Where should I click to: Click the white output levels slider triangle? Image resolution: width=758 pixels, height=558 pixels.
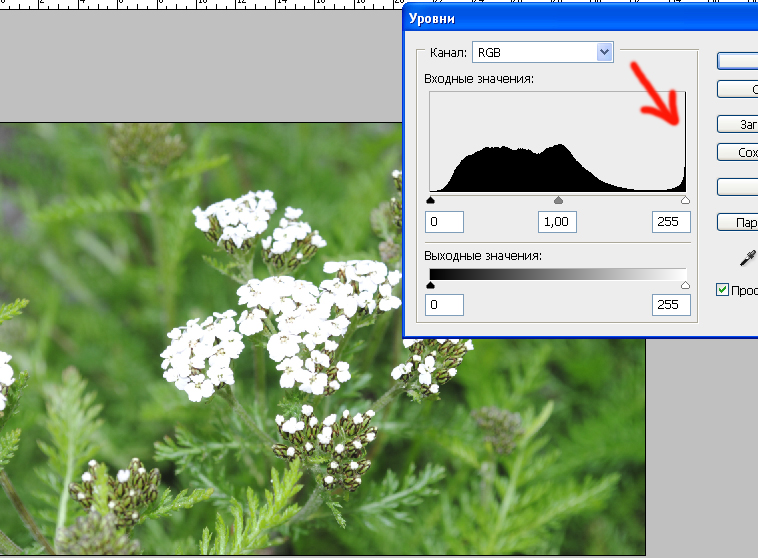685,285
